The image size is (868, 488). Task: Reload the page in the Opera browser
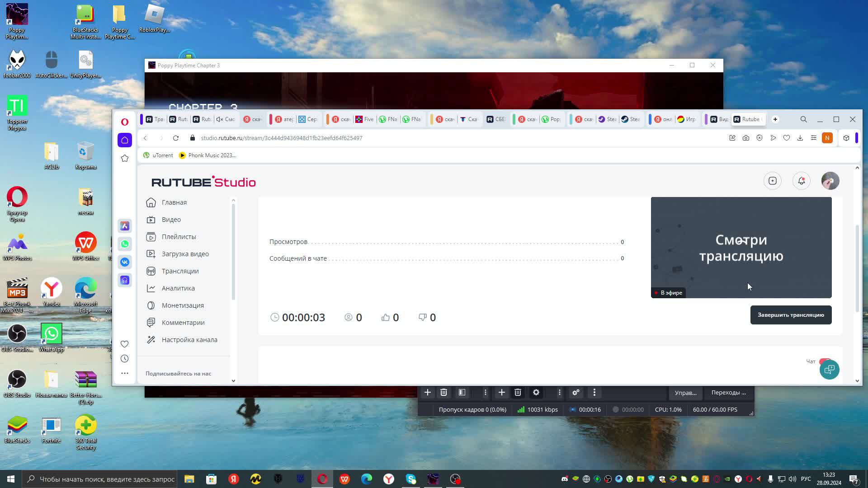click(x=176, y=138)
